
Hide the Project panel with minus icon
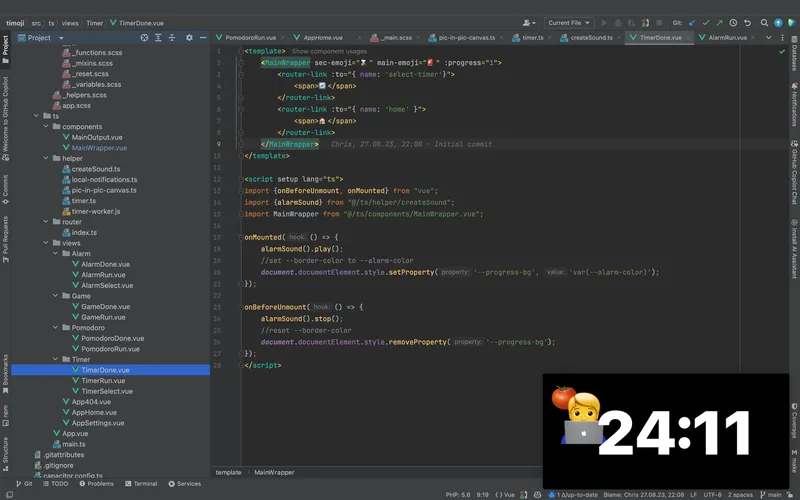203,38
